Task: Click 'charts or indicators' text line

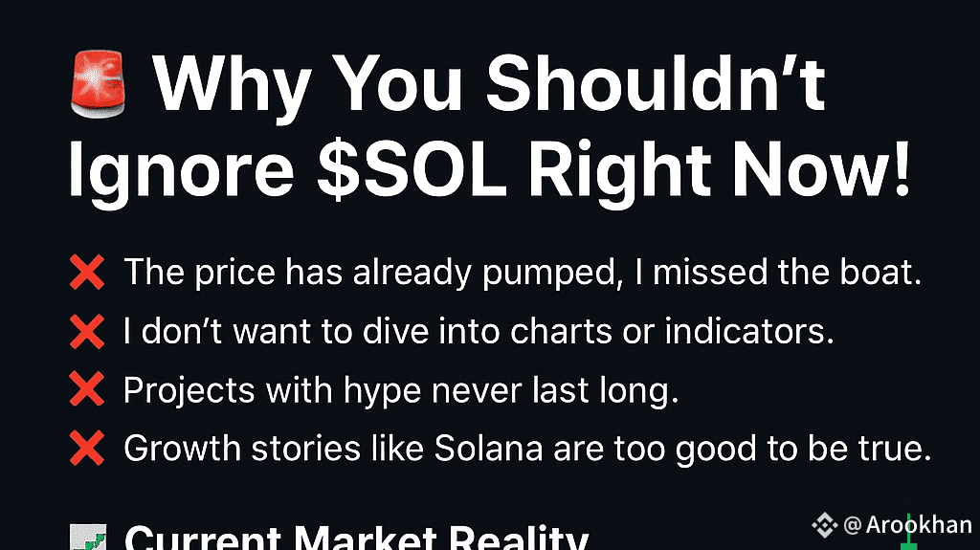Action: (x=672, y=331)
